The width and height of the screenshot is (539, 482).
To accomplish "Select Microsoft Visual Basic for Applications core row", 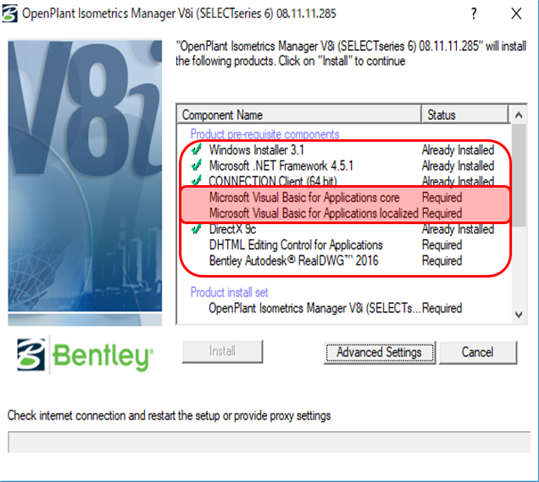I will pyautogui.click(x=344, y=197).
